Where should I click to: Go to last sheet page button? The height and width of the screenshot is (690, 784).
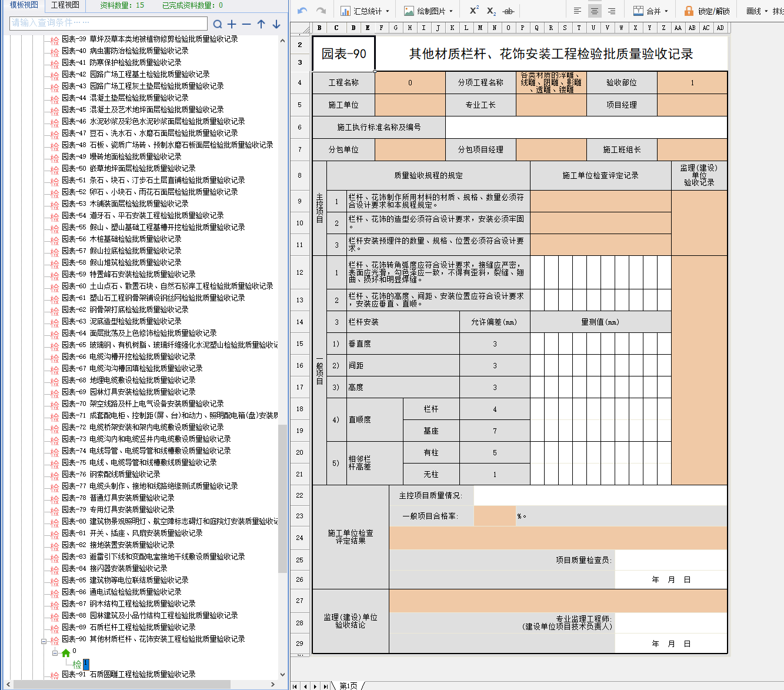(x=326, y=686)
